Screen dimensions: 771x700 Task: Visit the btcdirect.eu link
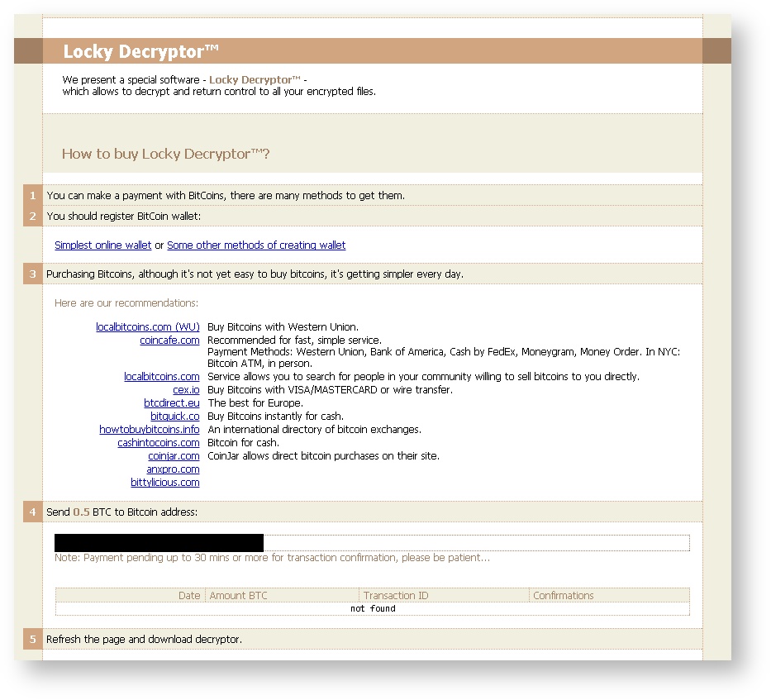[x=172, y=402]
